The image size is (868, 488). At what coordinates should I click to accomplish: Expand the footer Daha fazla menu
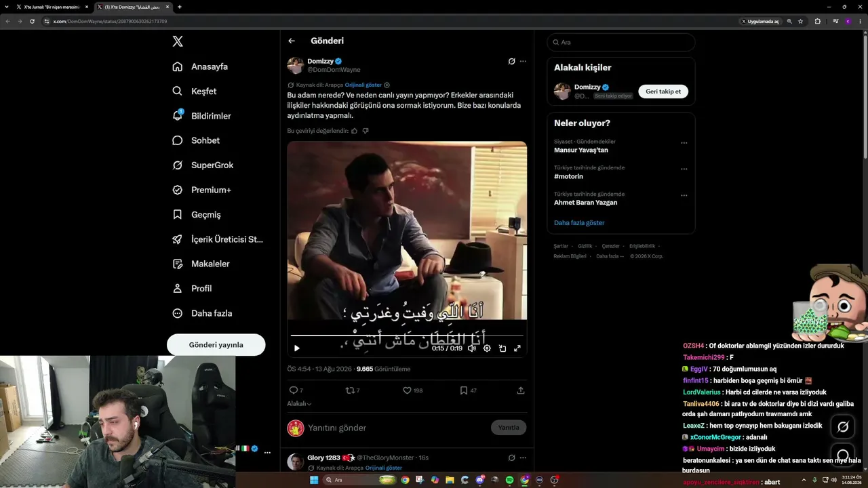610,256
